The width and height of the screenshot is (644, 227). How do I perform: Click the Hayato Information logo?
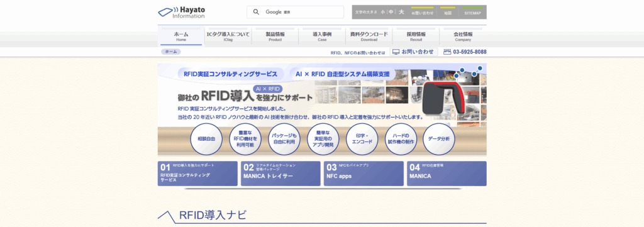point(182,12)
